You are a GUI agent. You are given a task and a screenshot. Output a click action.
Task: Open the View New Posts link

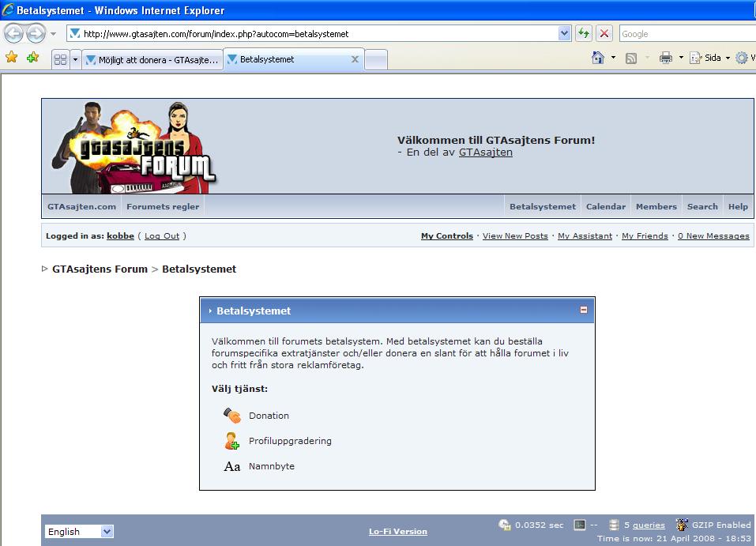(x=515, y=236)
